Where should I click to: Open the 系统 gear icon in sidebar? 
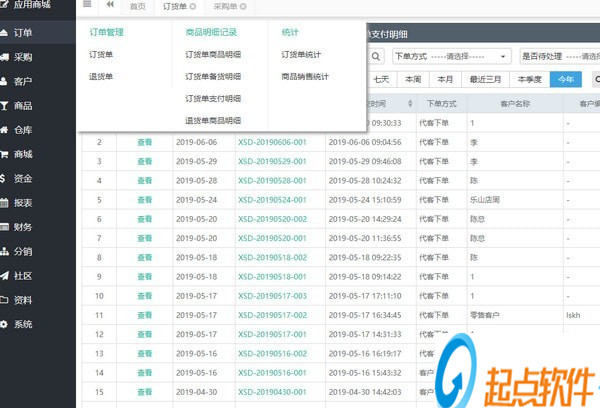4,324
